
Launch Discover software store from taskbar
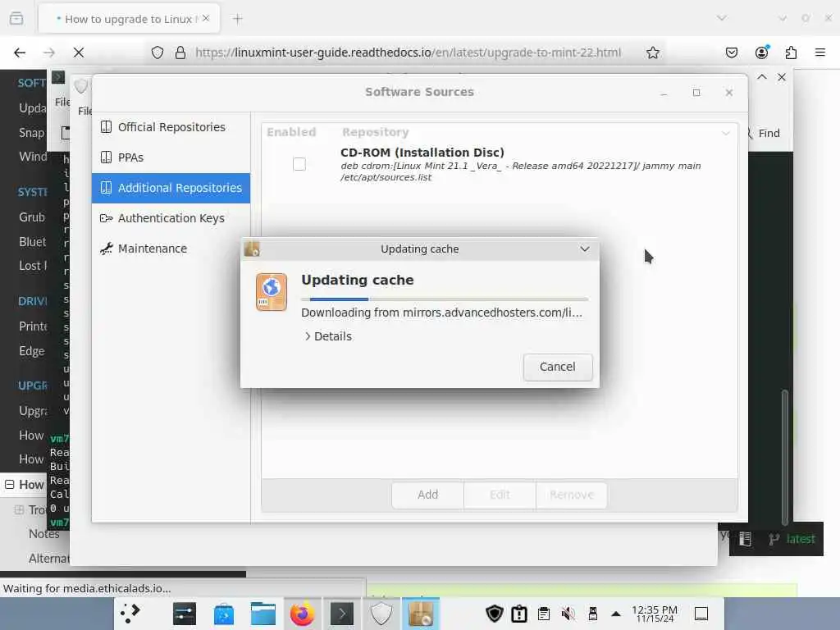click(224, 614)
